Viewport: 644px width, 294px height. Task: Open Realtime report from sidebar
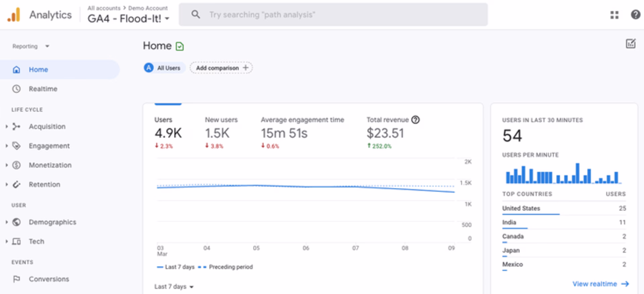(43, 89)
